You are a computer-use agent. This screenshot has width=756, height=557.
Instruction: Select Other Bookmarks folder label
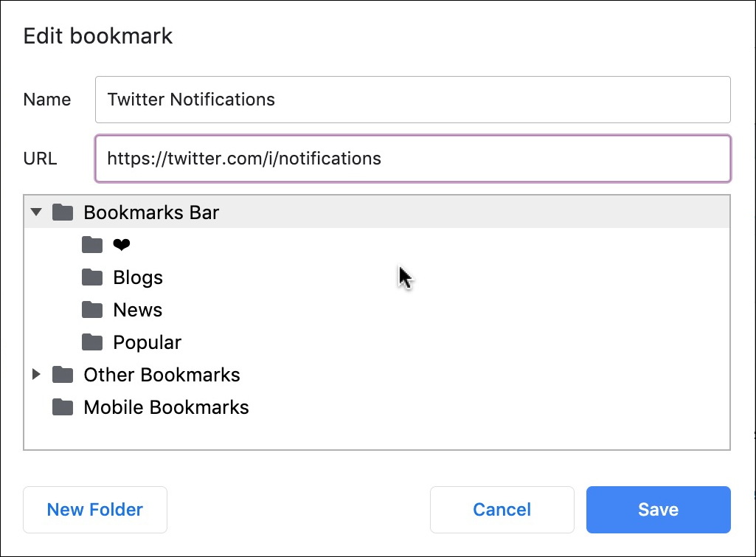click(162, 375)
